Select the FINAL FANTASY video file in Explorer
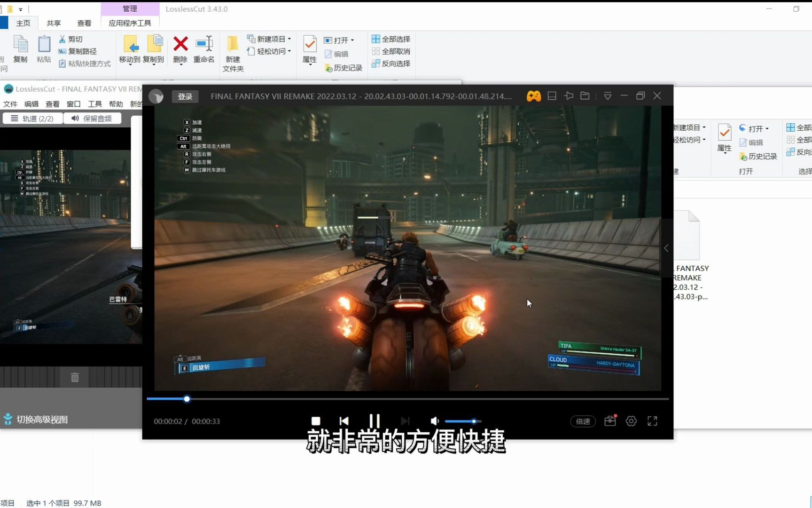Image resolution: width=812 pixels, height=508 pixels. pos(690,255)
